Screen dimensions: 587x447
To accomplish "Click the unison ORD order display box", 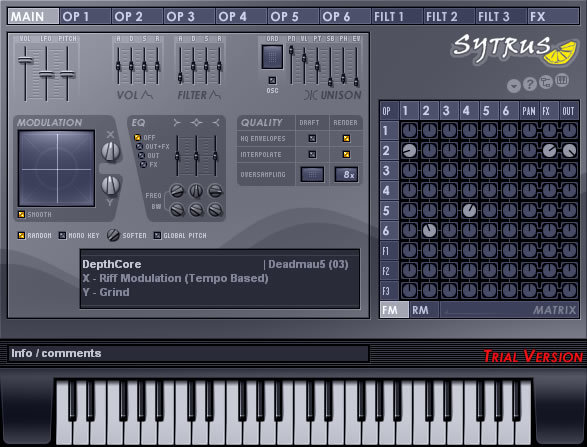I will coord(272,57).
